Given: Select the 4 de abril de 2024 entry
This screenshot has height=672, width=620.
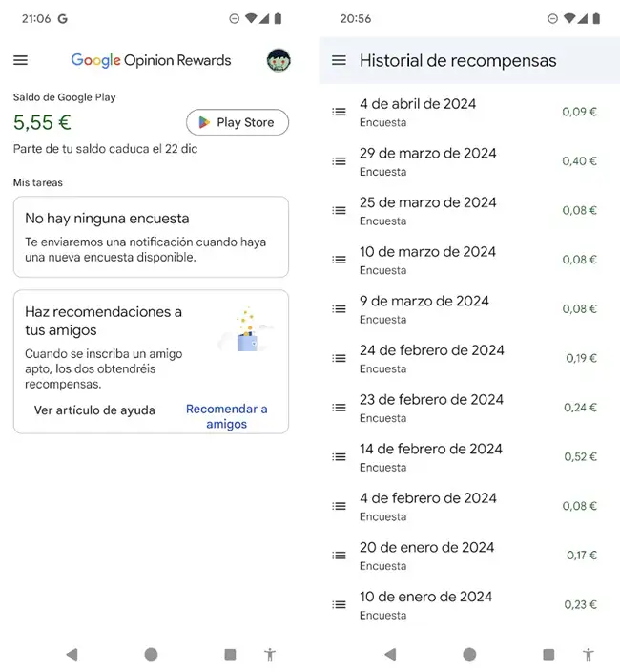Looking at the screenshot, I should tap(469, 113).
